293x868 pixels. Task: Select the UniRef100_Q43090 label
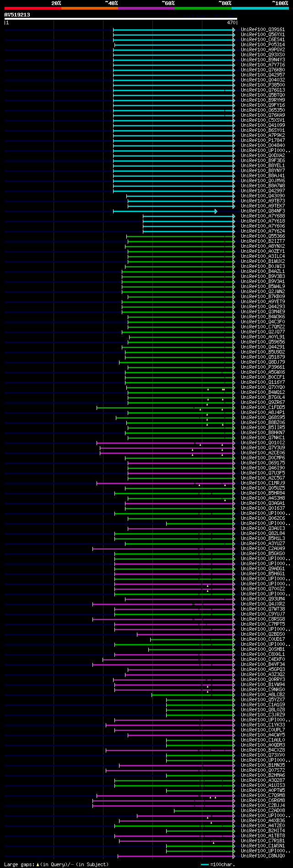point(263,196)
